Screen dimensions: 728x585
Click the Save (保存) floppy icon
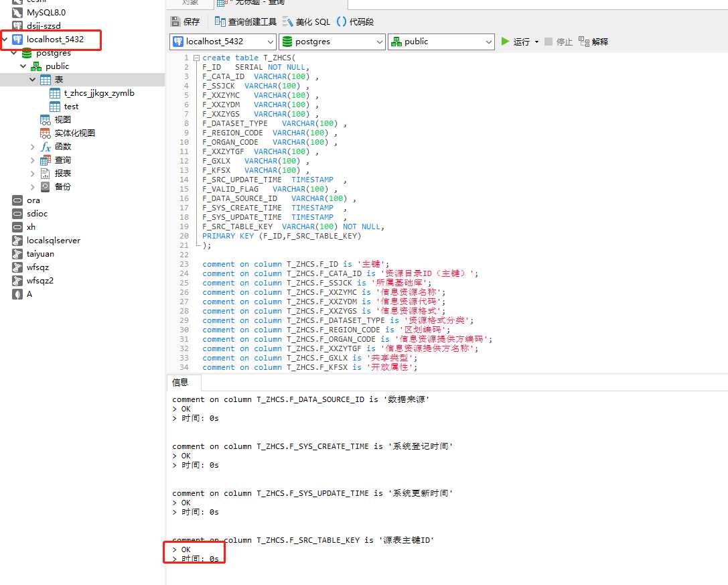click(175, 22)
